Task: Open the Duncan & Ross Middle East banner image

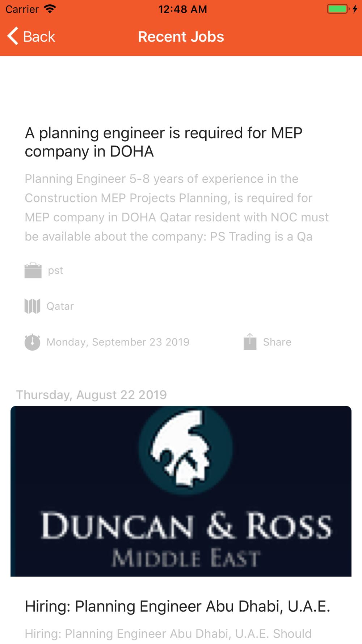Action: 181,491
